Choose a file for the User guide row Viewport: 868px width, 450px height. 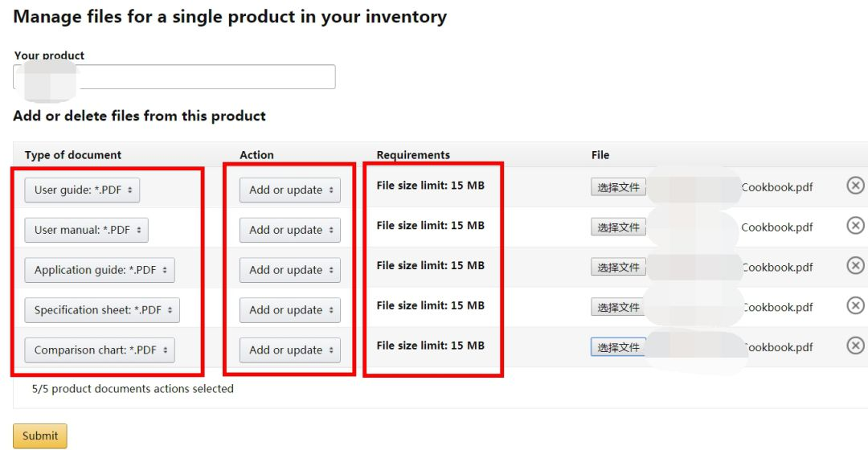[618, 187]
